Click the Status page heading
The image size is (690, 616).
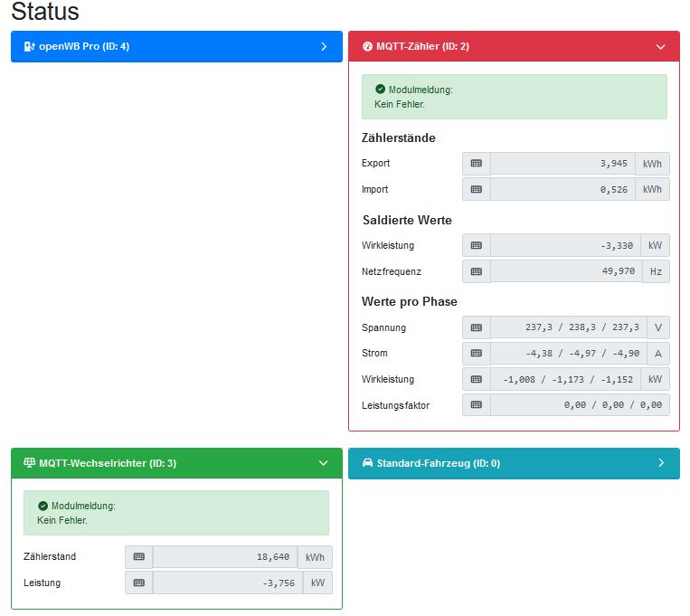point(45,12)
